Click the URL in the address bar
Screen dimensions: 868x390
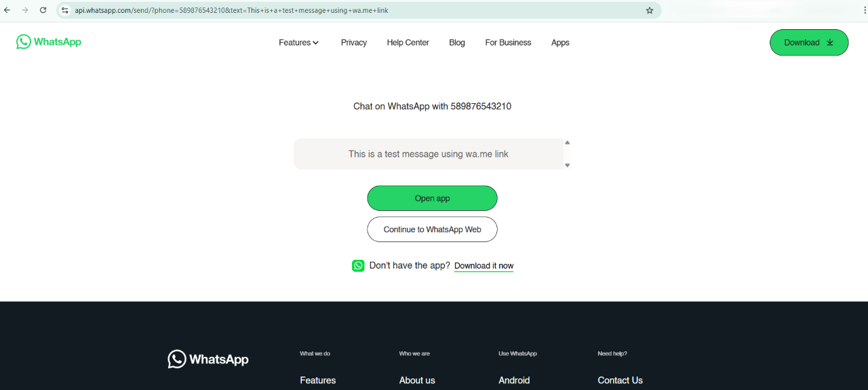(231, 10)
